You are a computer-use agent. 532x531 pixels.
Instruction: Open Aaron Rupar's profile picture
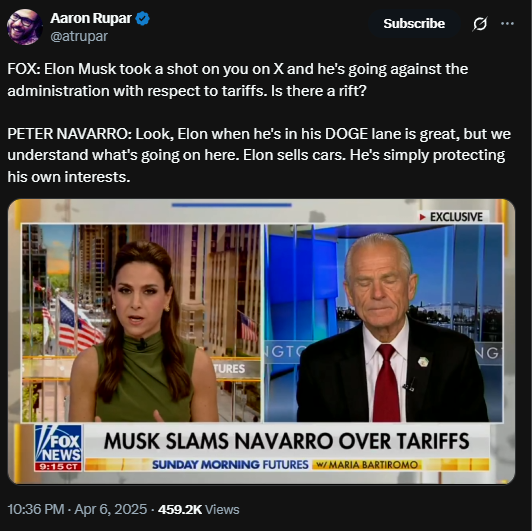pos(25,27)
